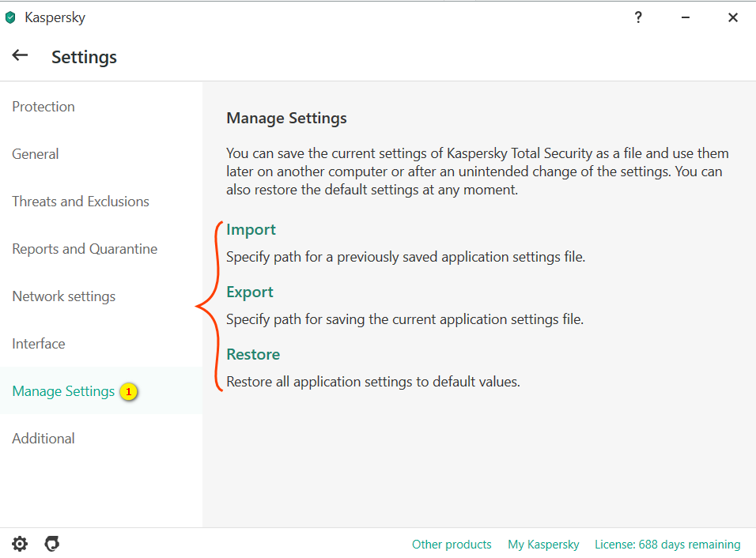Open help via the question mark icon
Screen dimensions: 756x558
point(638,17)
